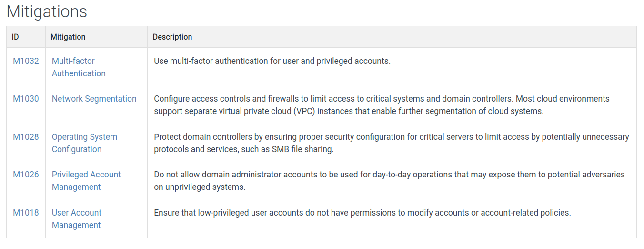644x249 pixels.
Task: Click the Mitigation column header
Action: pos(68,37)
